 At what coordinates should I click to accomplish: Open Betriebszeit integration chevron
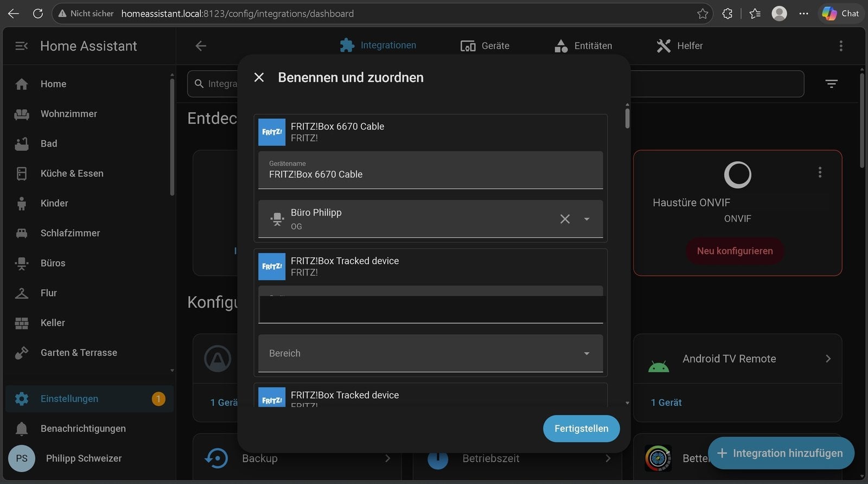tap(608, 458)
